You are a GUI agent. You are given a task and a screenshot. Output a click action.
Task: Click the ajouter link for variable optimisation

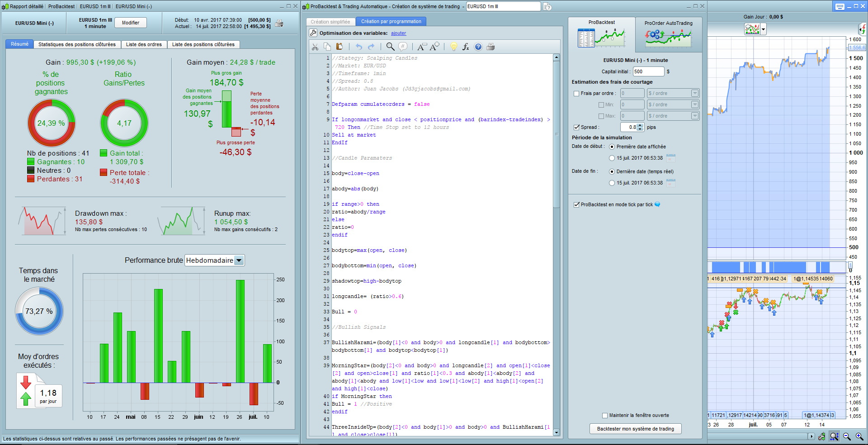coord(398,33)
